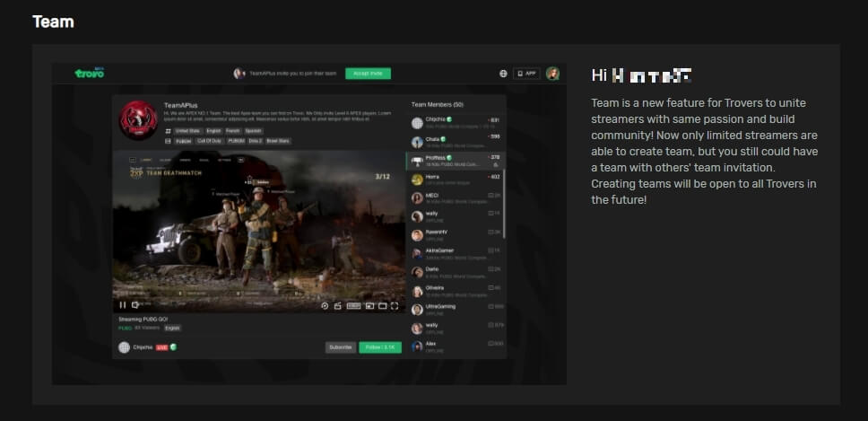Click the Call Of Duty game tag
The height and width of the screenshot is (421, 868).
click(x=210, y=141)
